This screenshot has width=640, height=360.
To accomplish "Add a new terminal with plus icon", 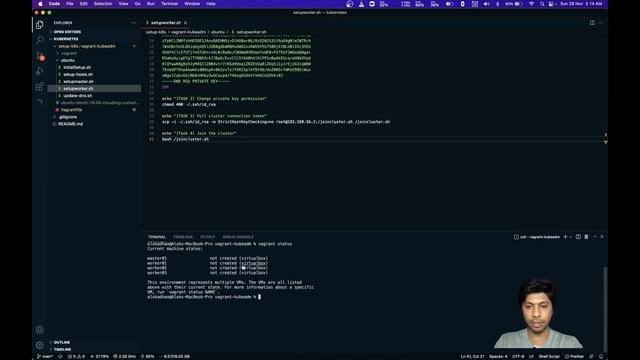I will tap(565, 237).
